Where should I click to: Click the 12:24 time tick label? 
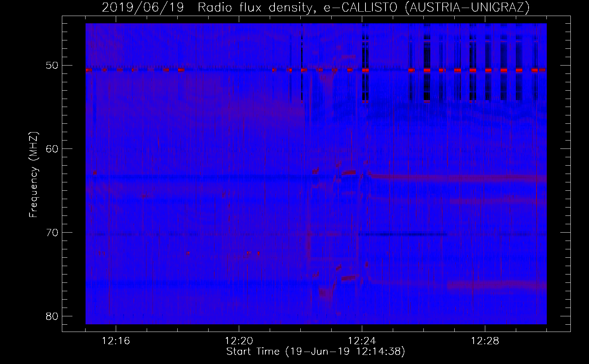click(362, 341)
